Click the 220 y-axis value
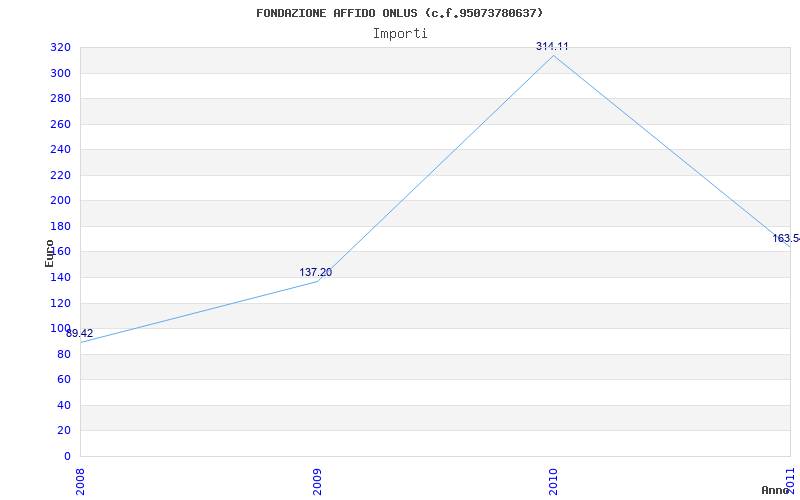The image size is (800, 500). 60,176
